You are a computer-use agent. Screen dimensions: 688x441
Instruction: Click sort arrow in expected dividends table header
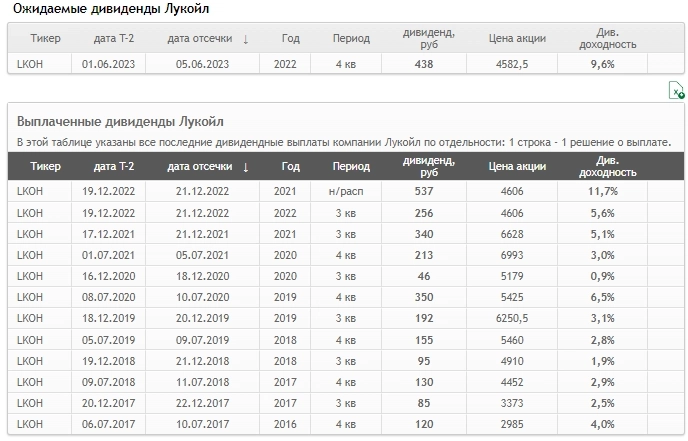pos(246,39)
